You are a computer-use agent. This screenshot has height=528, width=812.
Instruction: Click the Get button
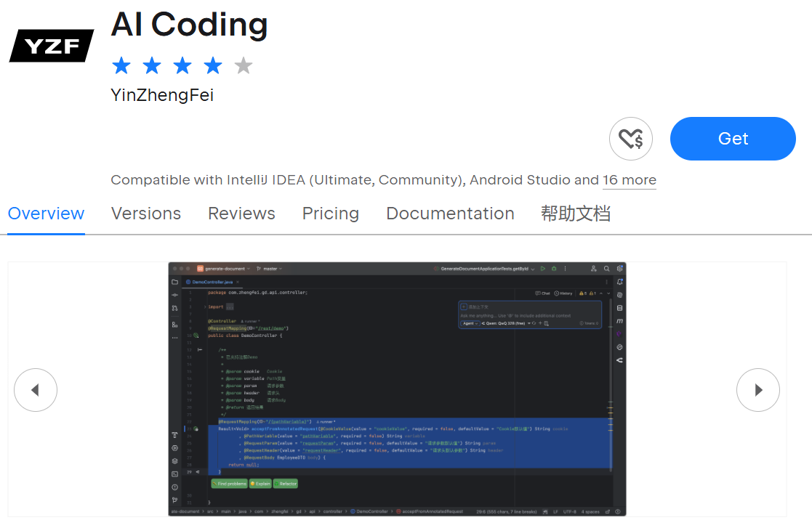(732, 138)
